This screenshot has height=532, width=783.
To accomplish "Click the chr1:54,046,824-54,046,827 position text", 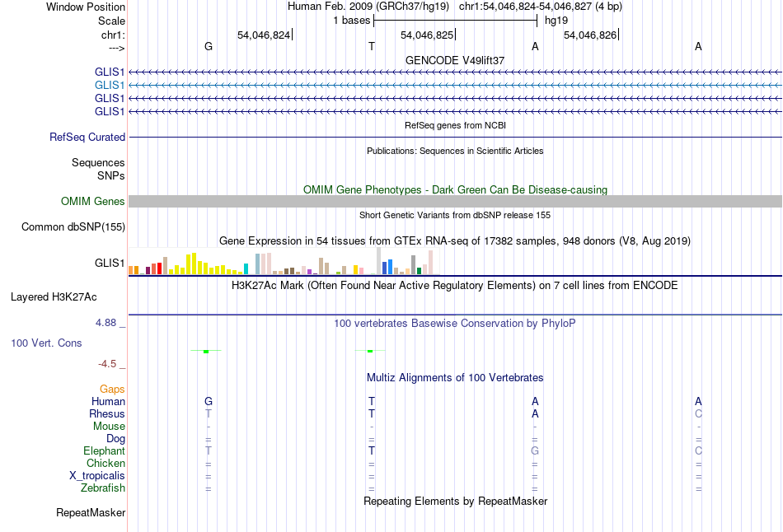I will click(525, 7).
